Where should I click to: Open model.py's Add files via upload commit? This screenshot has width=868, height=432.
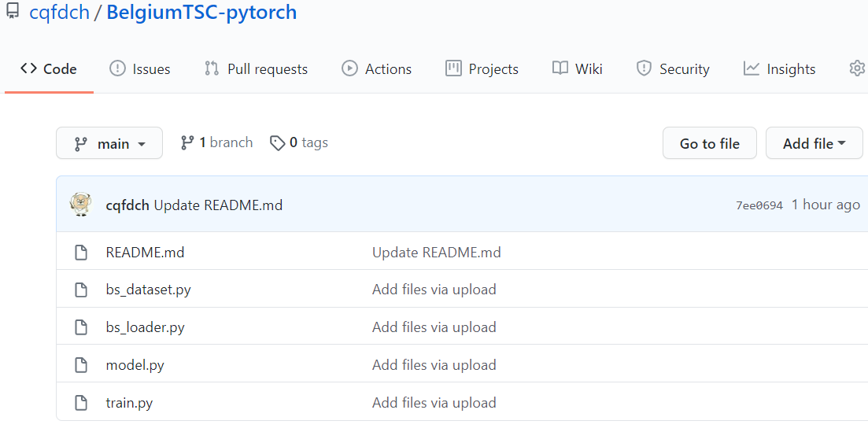pyautogui.click(x=434, y=365)
